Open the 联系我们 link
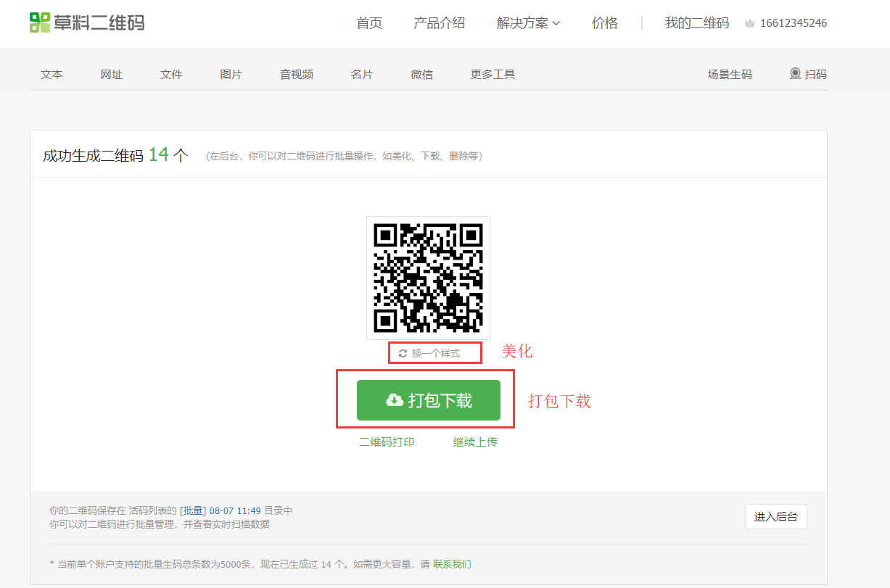890x588 pixels. (453, 563)
